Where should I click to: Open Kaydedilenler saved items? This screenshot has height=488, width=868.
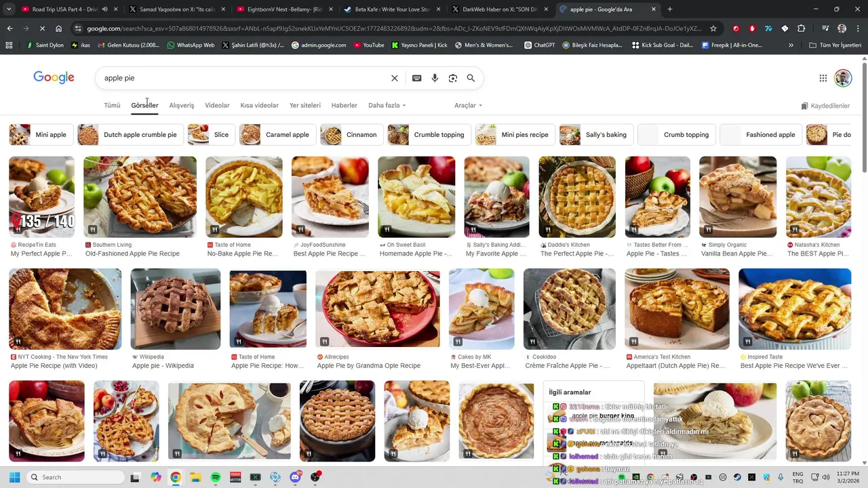[825, 106]
